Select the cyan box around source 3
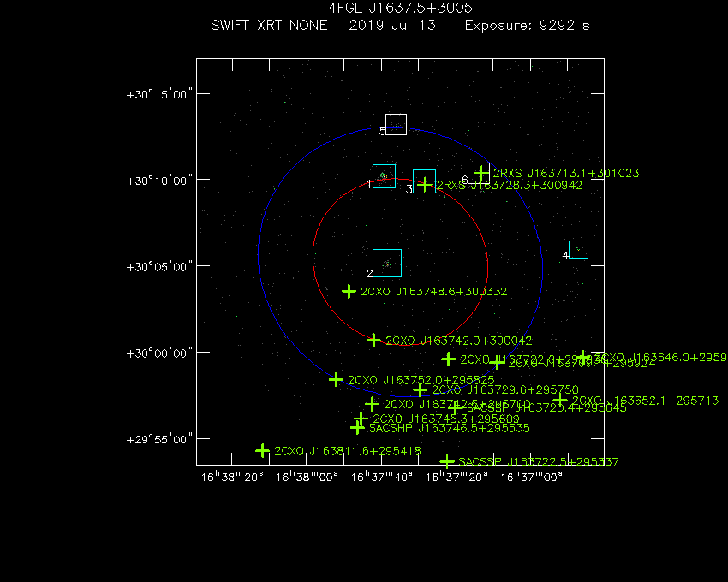The height and width of the screenshot is (582, 728). [424, 181]
